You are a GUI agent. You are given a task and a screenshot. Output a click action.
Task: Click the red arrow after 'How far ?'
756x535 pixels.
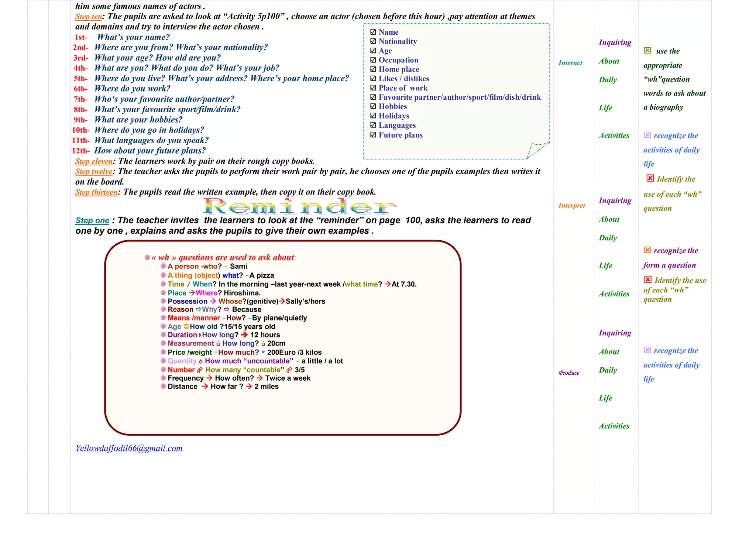pyautogui.click(x=249, y=387)
